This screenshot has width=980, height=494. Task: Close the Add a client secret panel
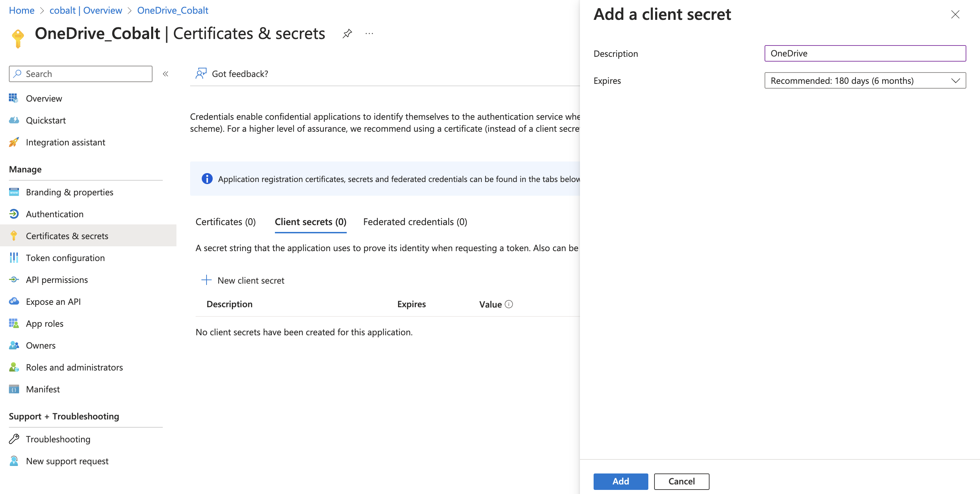955,14
